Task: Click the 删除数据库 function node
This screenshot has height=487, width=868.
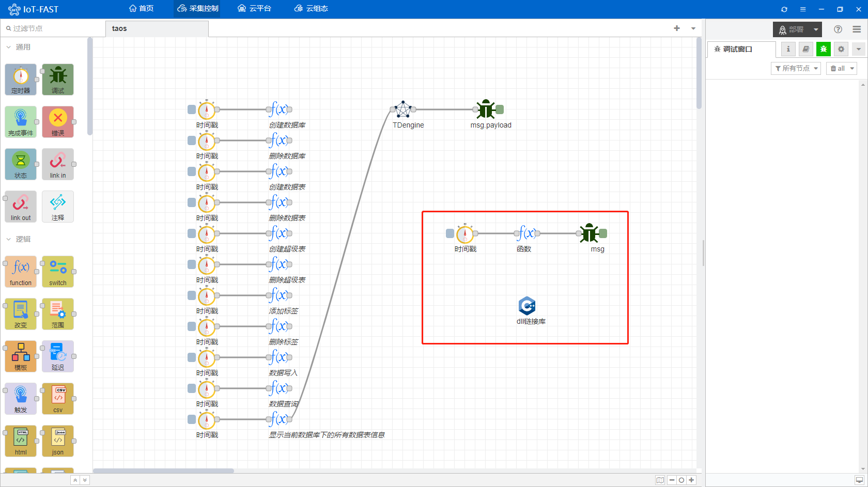Action: tap(279, 140)
